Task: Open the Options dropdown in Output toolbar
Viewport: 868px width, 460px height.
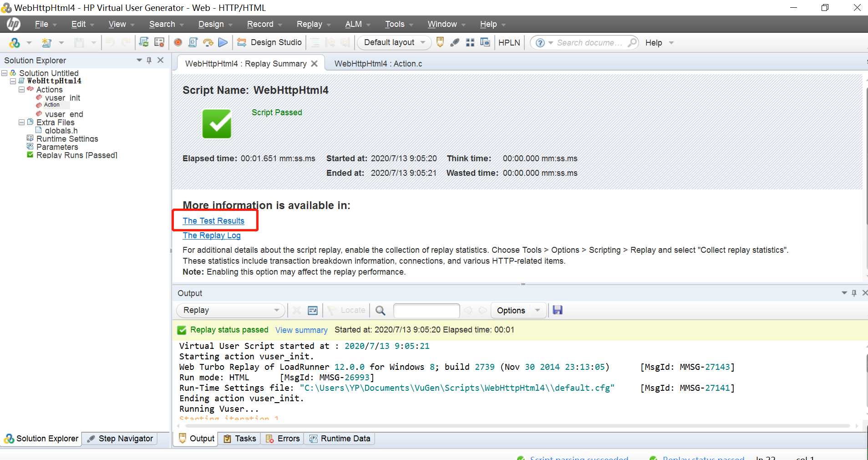Action: coord(518,310)
